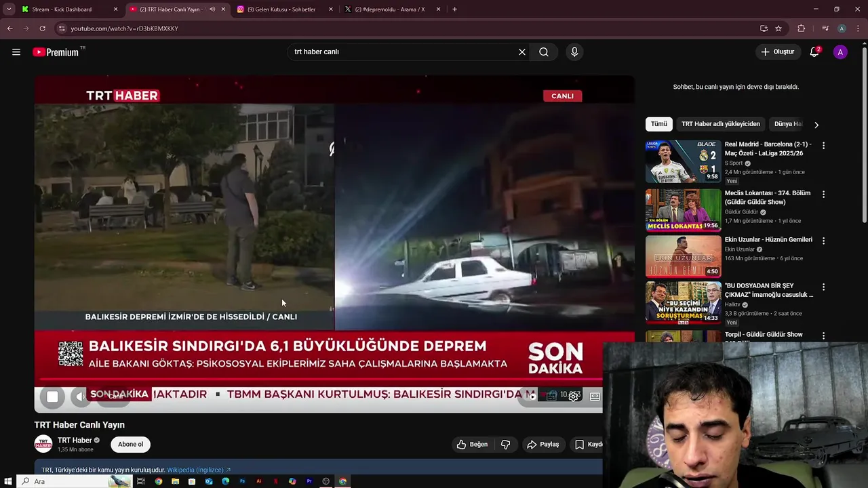Click the page vertical scrollbar

tap(864, 136)
